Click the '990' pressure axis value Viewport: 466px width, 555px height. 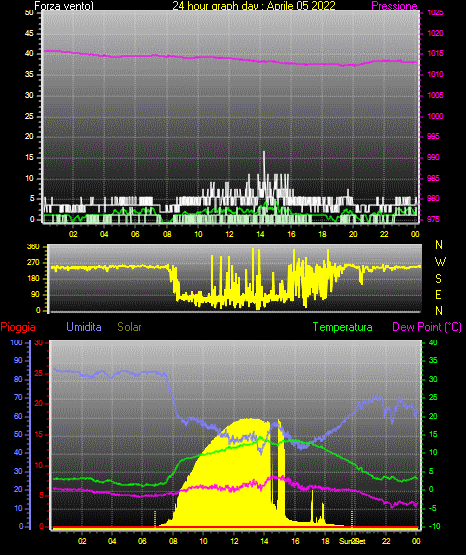click(x=433, y=157)
